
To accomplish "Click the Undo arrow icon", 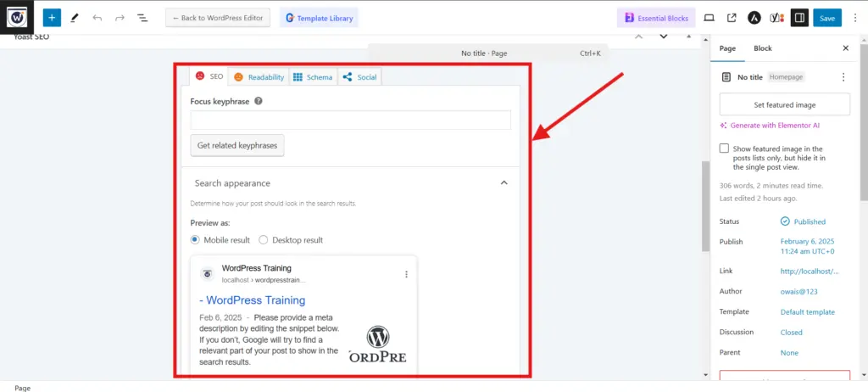I will (x=97, y=18).
